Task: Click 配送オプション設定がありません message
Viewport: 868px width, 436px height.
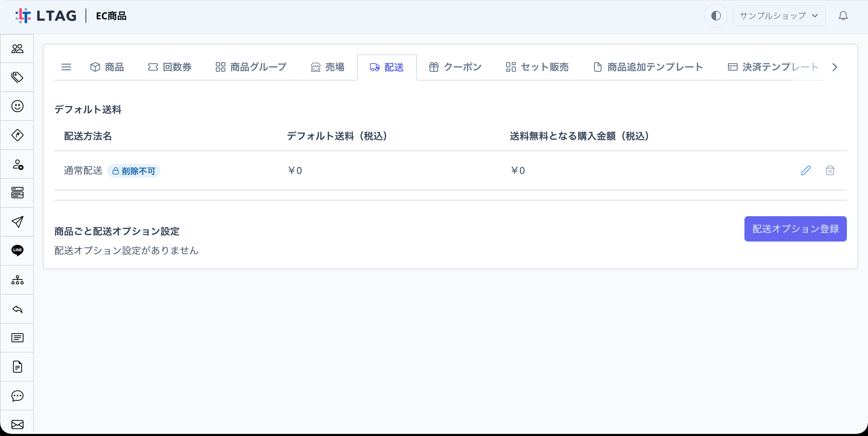Action: coord(127,251)
